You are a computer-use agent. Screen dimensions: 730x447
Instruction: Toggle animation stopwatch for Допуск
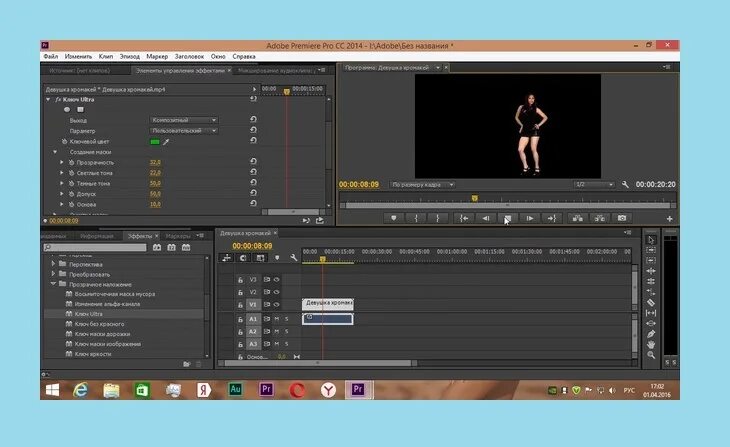pos(72,194)
